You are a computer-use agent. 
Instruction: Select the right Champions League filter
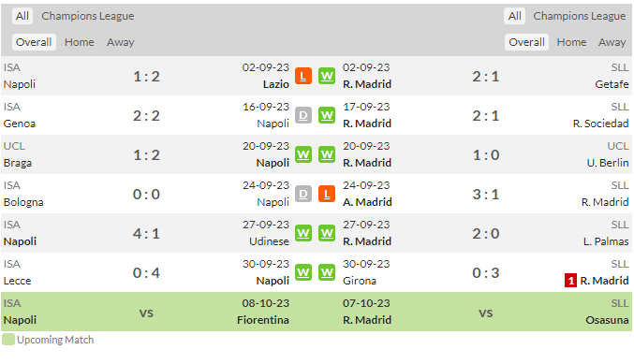coord(579,16)
